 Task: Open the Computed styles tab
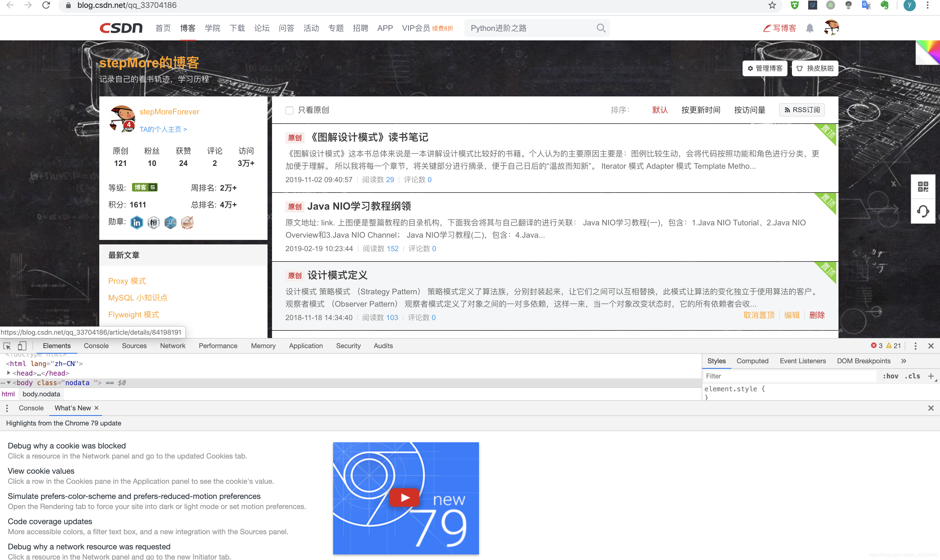pos(752,361)
